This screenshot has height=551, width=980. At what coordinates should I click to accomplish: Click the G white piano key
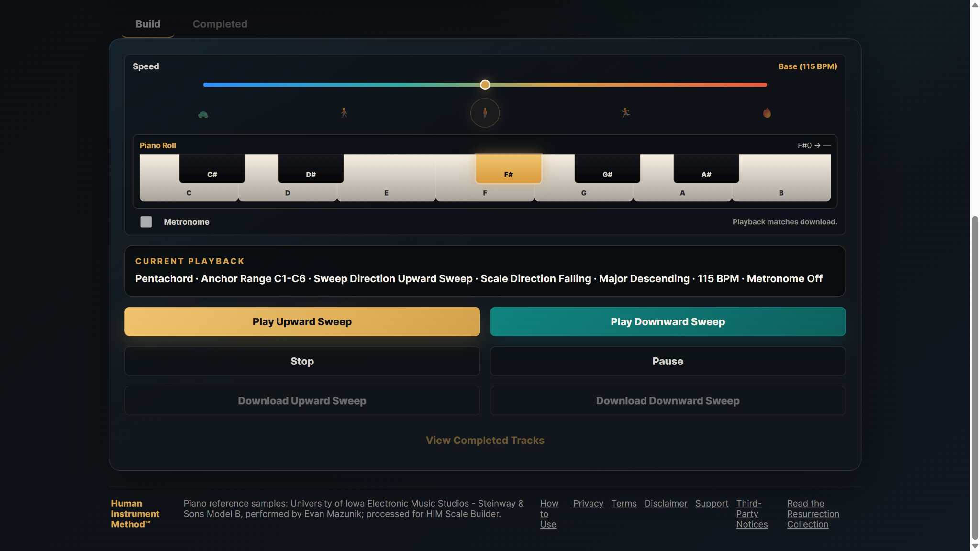[584, 193]
